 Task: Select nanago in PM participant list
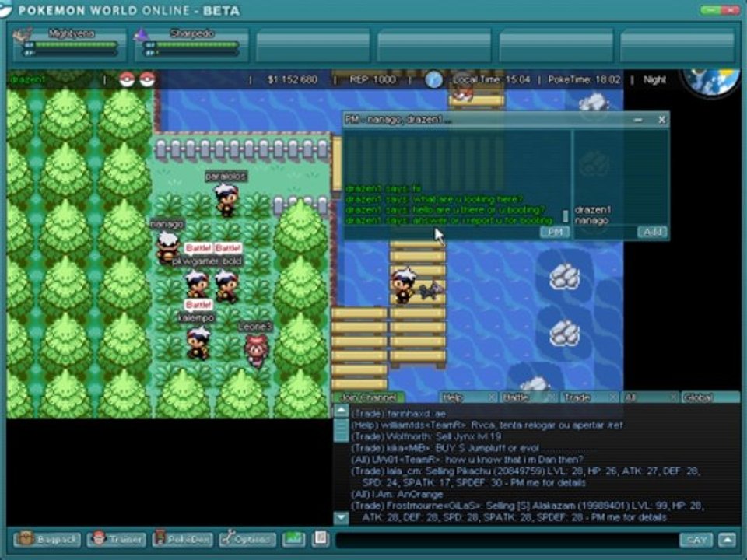pos(591,220)
